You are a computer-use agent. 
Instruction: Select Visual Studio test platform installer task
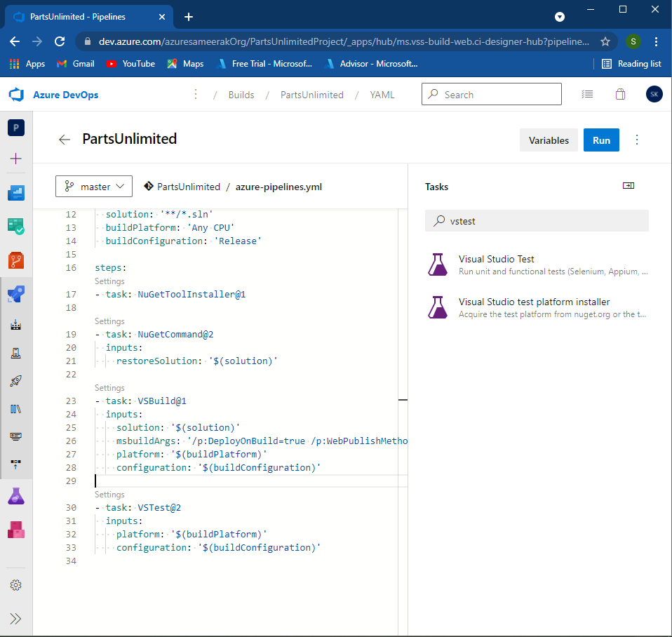(537, 307)
